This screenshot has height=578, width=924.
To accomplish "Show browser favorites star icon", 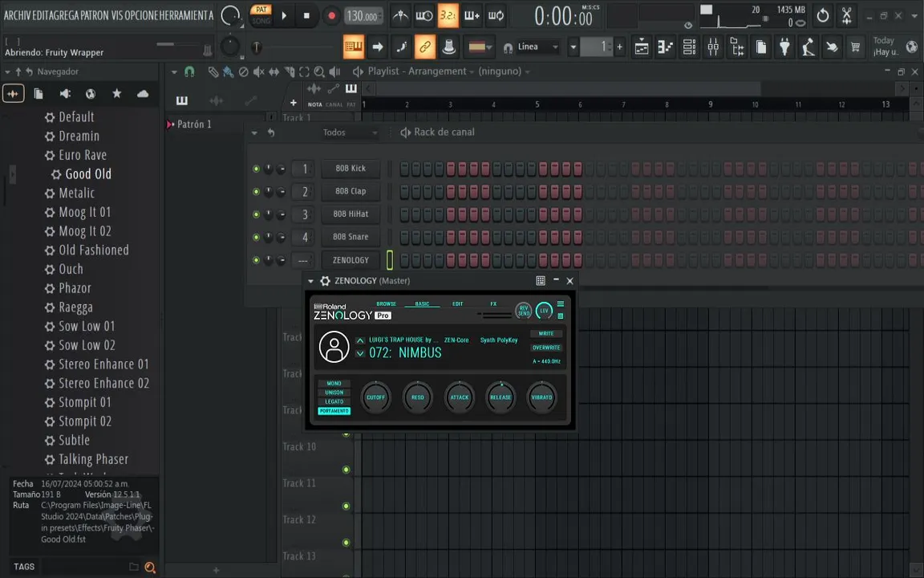I will point(116,94).
